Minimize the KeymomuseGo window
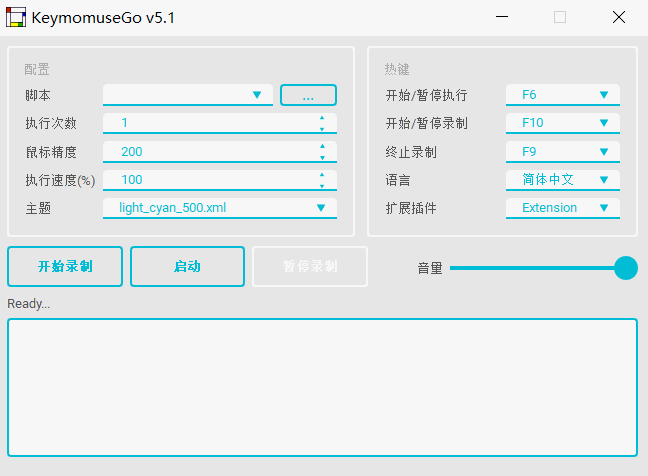 502,17
